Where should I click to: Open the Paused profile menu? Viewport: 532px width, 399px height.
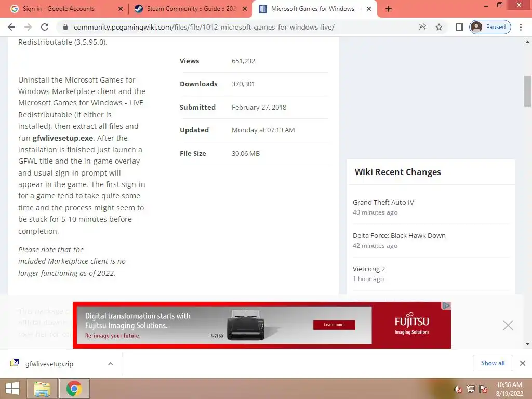[x=490, y=27]
